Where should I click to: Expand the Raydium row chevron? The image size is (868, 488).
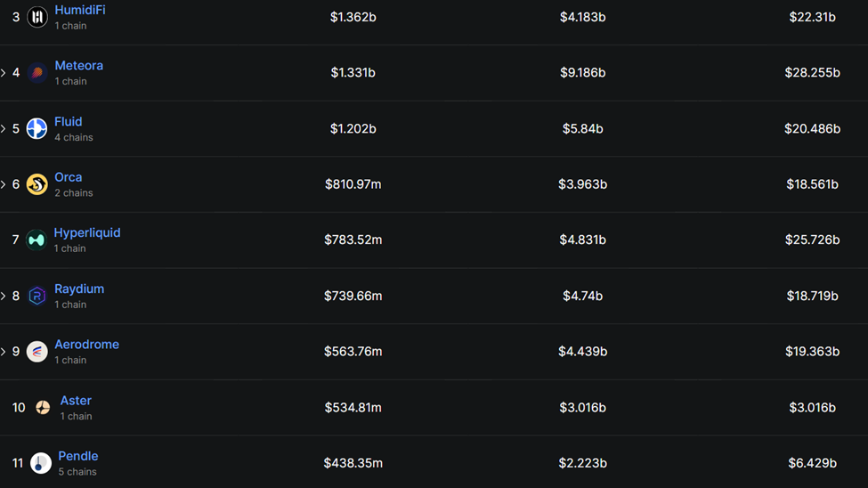4,296
